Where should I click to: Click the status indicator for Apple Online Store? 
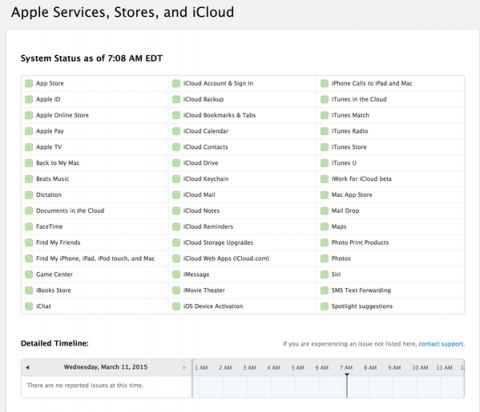tap(29, 115)
